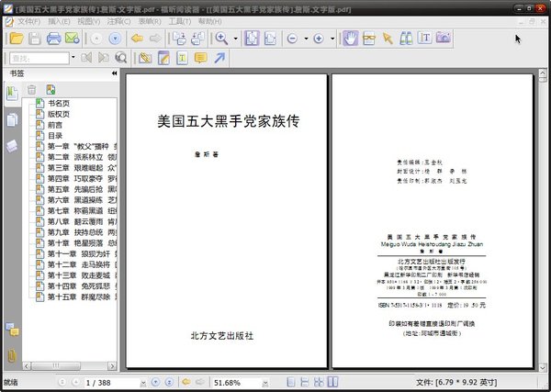Open the 编辑(E) menu

[59, 21]
